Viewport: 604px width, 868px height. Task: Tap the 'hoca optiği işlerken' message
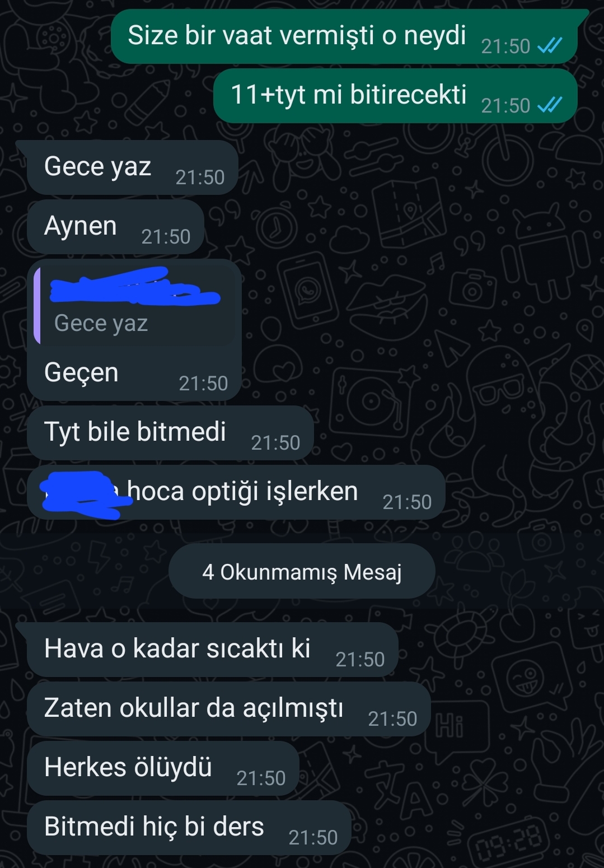point(236,492)
